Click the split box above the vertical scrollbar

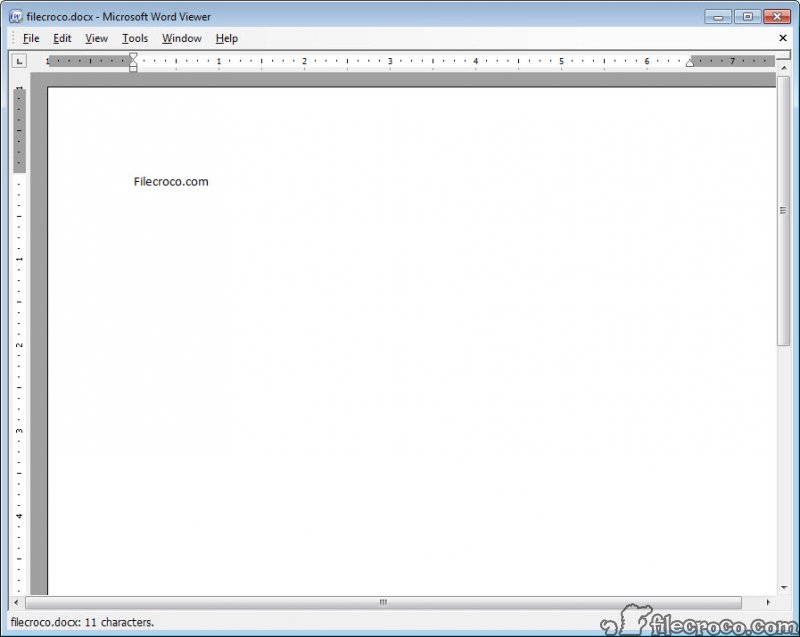tap(784, 56)
